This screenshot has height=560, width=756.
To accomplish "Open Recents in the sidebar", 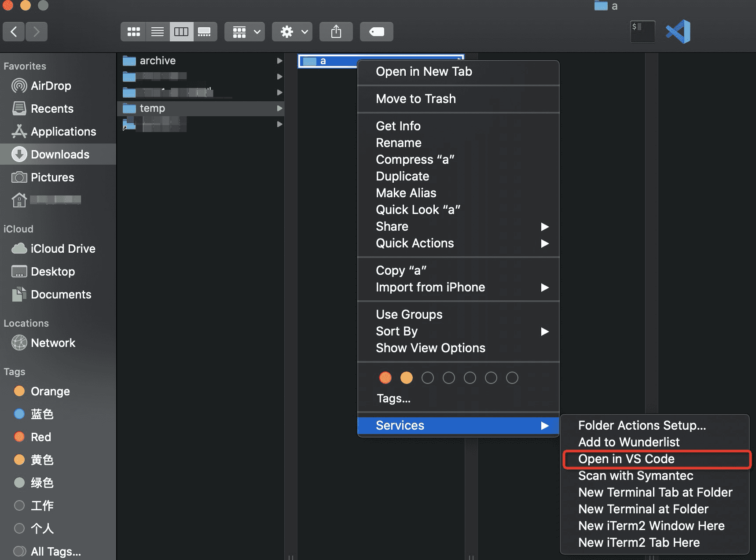I will click(x=58, y=109).
